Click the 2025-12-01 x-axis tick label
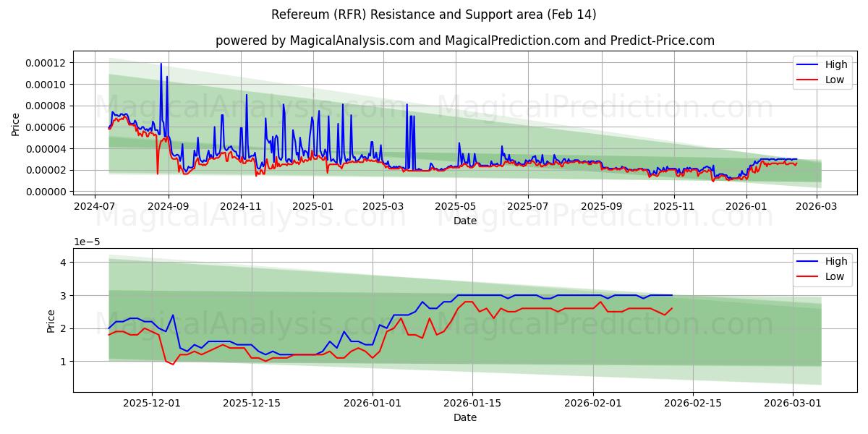Image resolution: width=868 pixels, height=434 pixels. 152,403
